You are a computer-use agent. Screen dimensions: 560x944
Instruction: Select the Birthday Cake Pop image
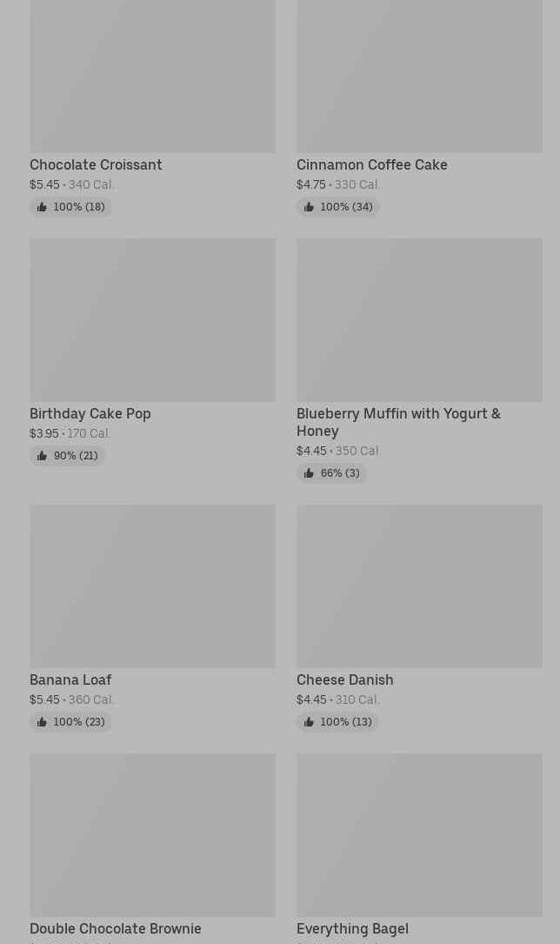[x=152, y=320]
